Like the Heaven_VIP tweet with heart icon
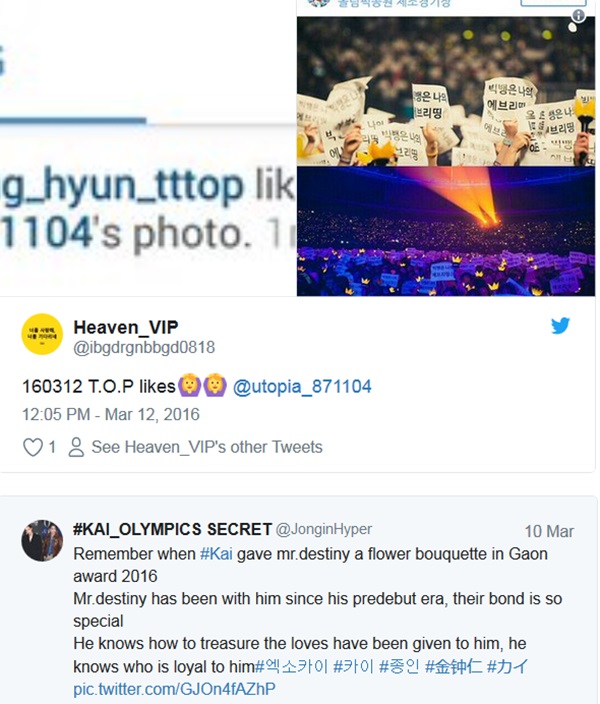The height and width of the screenshot is (704, 600). (33, 447)
